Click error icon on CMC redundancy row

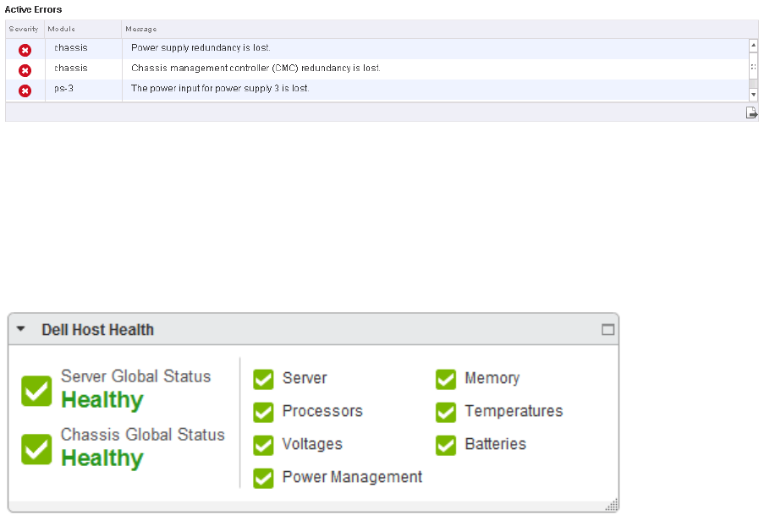pyautogui.click(x=25, y=70)
